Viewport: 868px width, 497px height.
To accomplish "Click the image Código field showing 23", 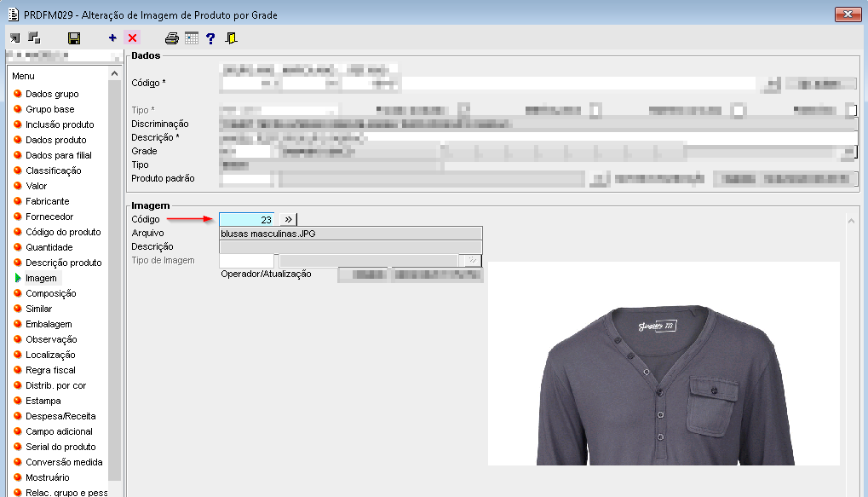I will 247,219.
